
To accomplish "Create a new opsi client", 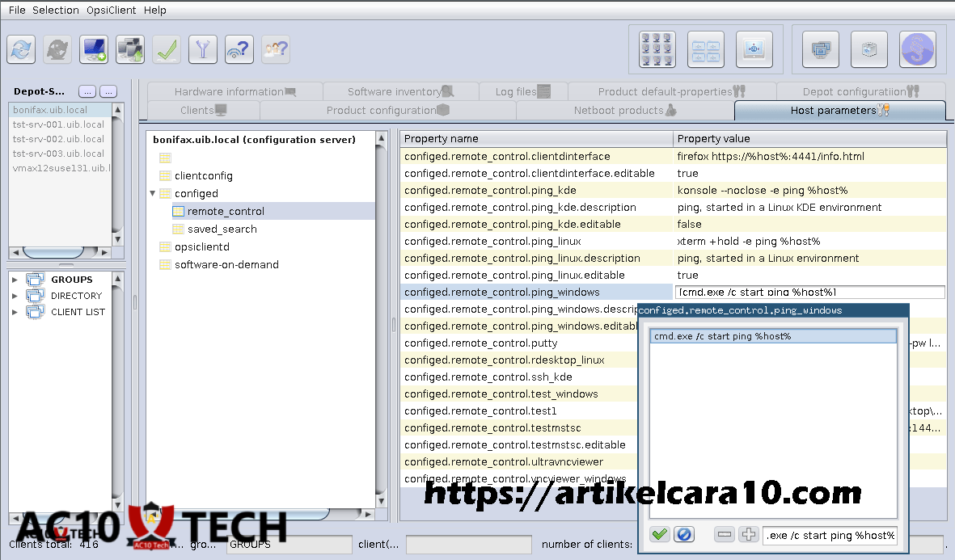I will (94, 49).
